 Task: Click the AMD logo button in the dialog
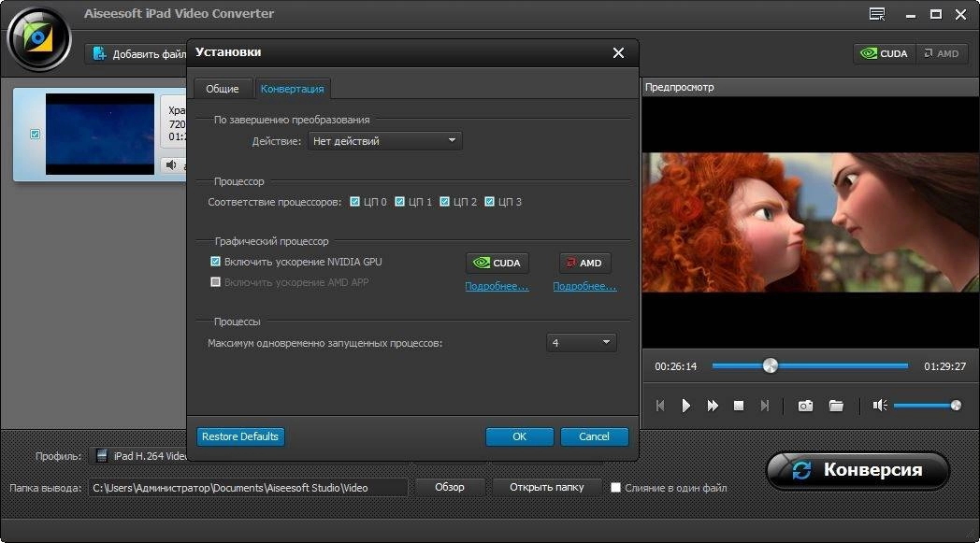(584, 263)
